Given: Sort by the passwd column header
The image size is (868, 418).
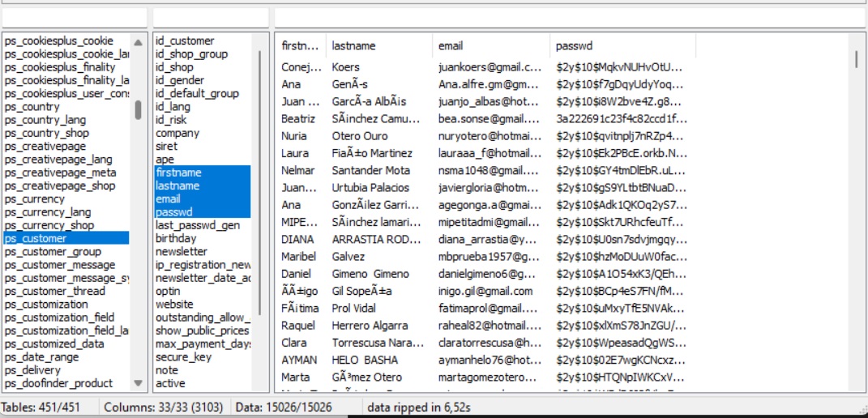Looking at the screenshot, I should [x=622, y=46].
